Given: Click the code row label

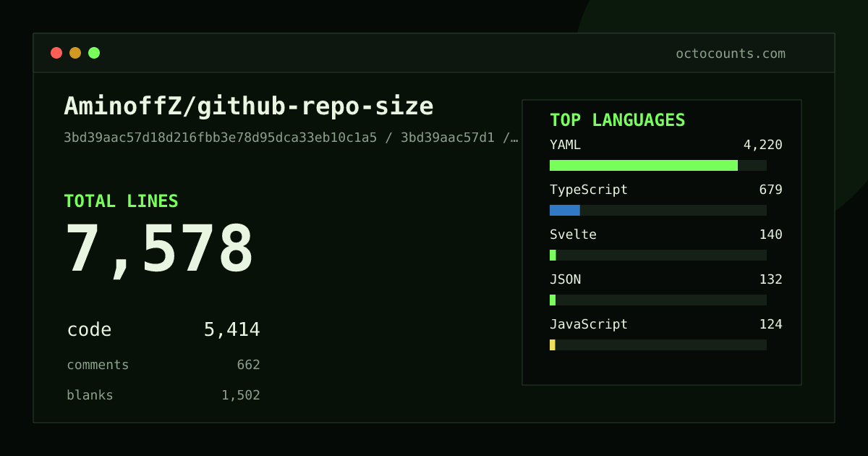Looking at the screenshot, I should click(x=89, y=330).
